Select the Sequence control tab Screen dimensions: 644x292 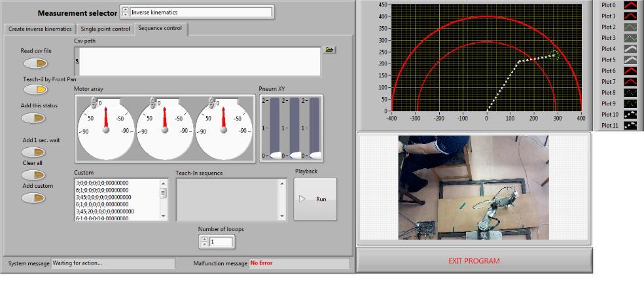(x=160, y=28)
